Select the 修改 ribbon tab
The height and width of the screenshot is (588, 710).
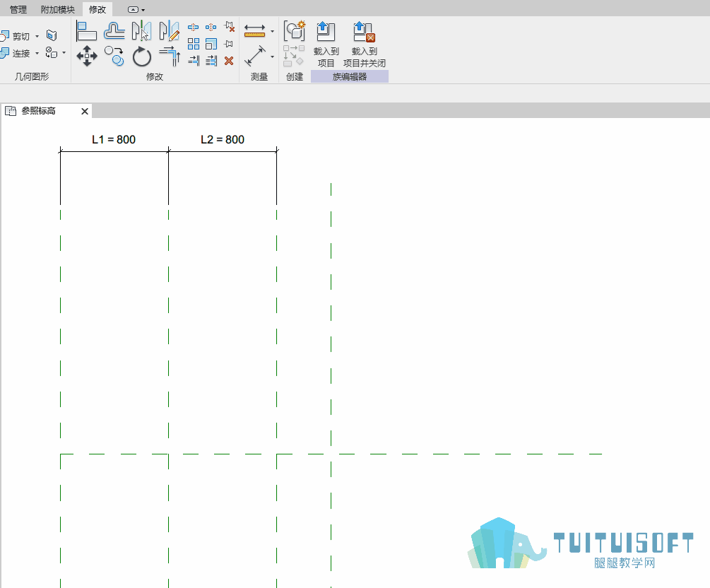point(97,9)
